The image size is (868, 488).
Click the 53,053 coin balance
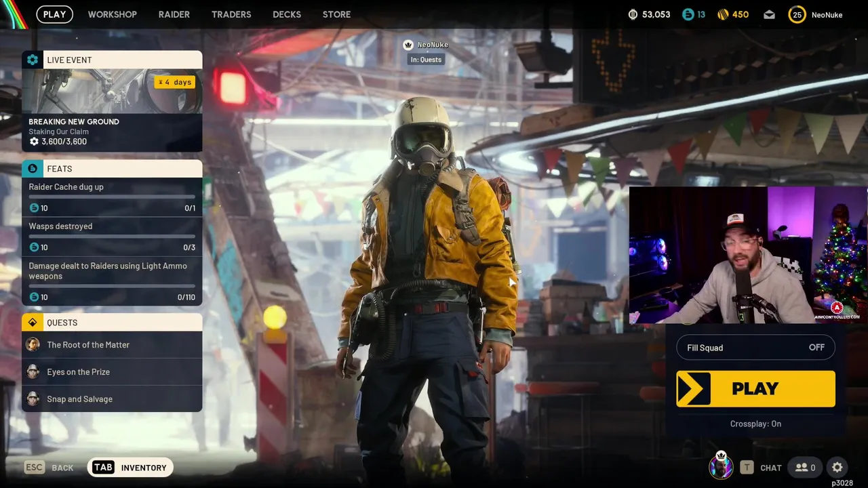(656, 14)
